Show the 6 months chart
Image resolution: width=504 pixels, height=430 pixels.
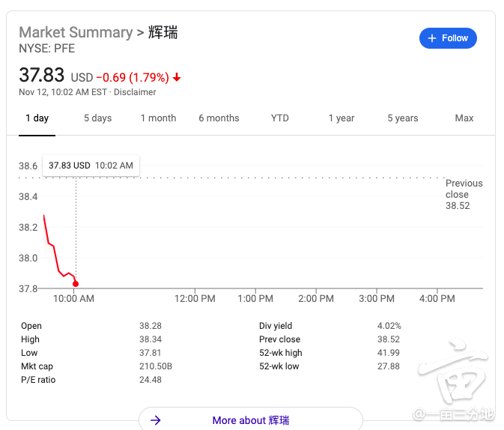pos(219,118)
